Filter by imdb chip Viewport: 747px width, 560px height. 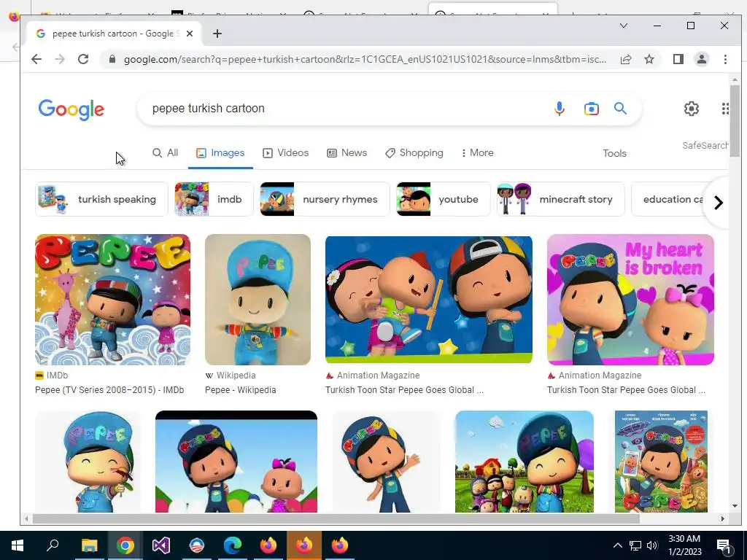[x=214, y=199]
